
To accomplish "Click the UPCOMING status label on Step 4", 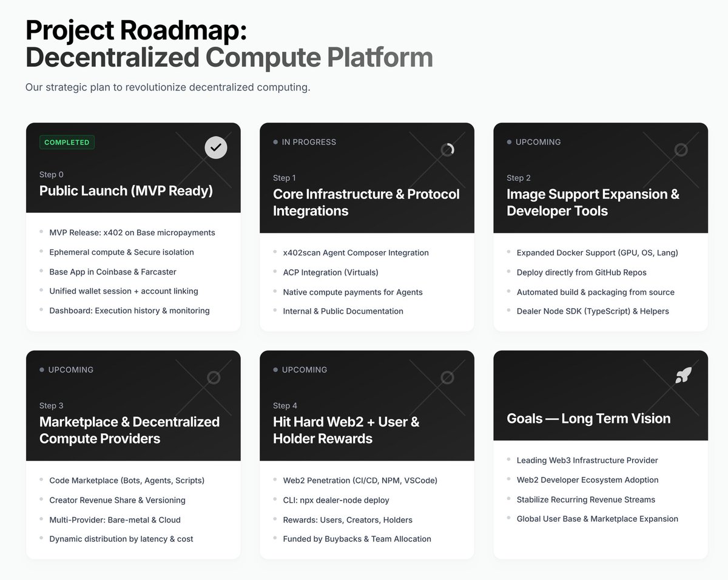I will [305, 369].
